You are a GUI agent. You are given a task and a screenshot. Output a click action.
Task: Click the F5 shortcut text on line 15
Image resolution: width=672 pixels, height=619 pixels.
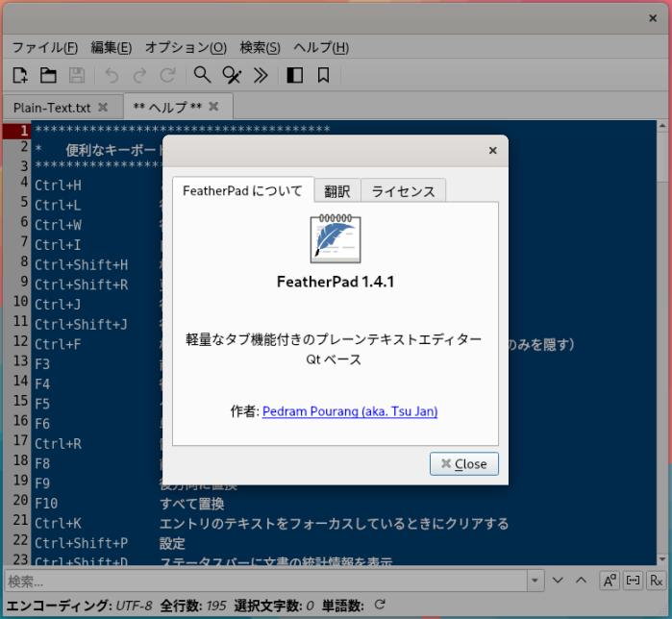[42, 404]
